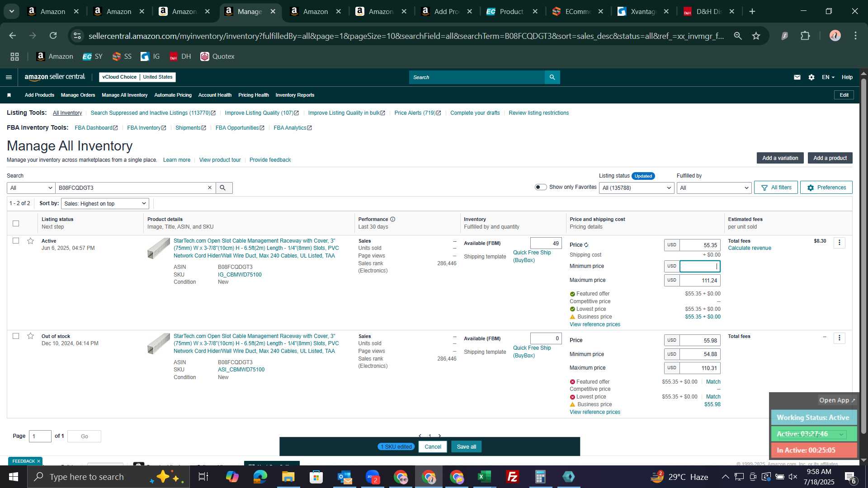Open the messages mail icon
The image size is (868, 488).
pos(797,77)
